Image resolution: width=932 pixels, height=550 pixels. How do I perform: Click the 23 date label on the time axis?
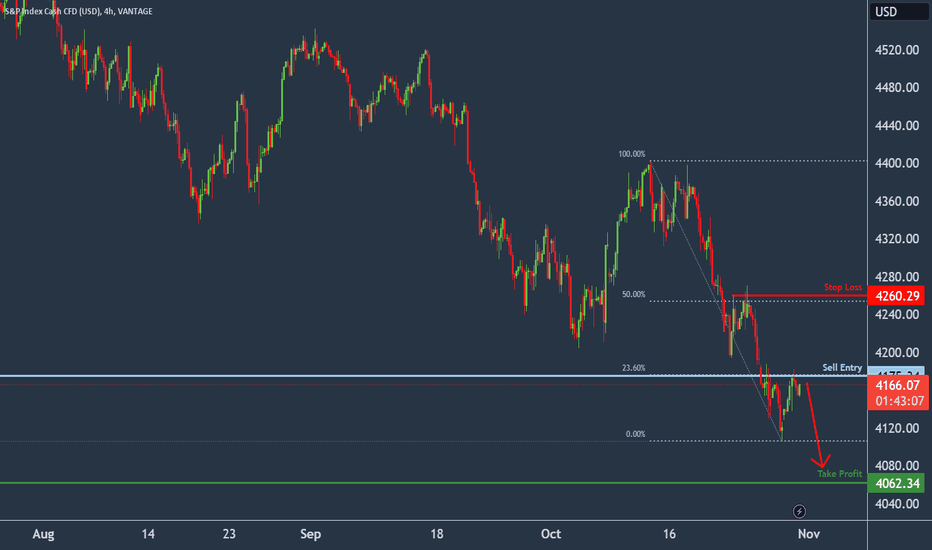[229, 534]
